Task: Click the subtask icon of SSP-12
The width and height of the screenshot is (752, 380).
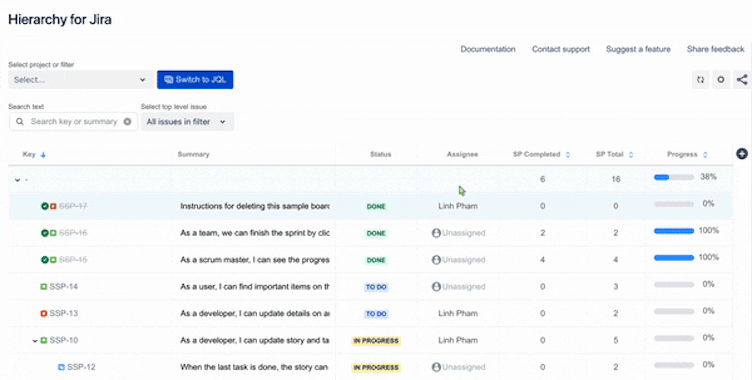Action: coord(61,368)
